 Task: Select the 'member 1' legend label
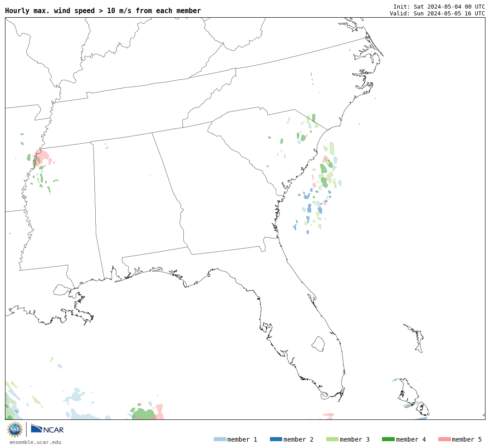242,439
